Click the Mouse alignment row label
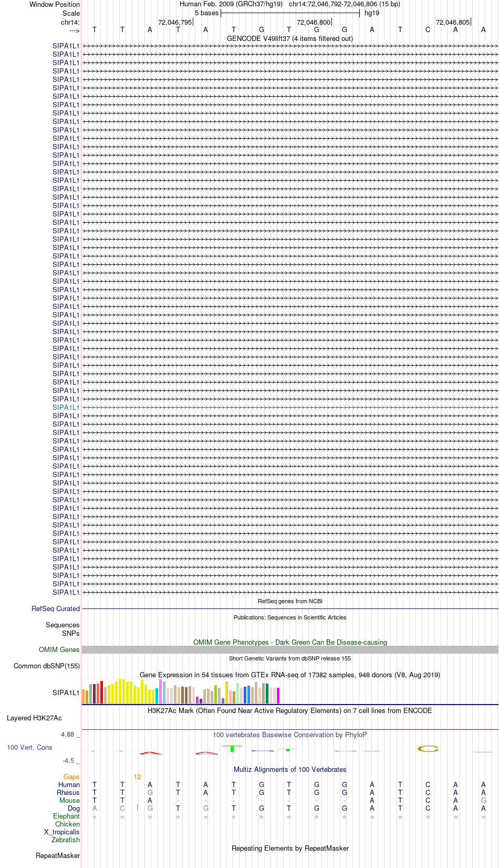The image size is (499, 868). pos(69,800)
